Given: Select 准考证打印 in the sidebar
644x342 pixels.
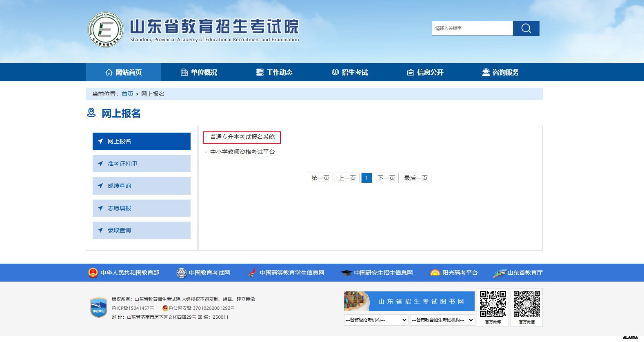Looking at the screenshot, I should click(x=141, y=164).
